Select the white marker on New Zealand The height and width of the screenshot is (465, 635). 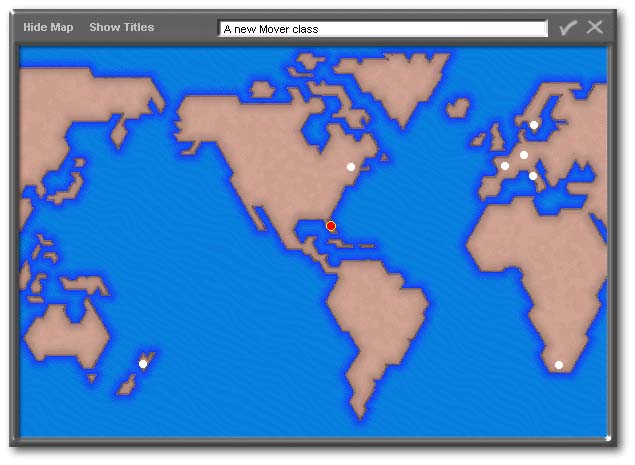pyautogui.click(x=143, y=364)
